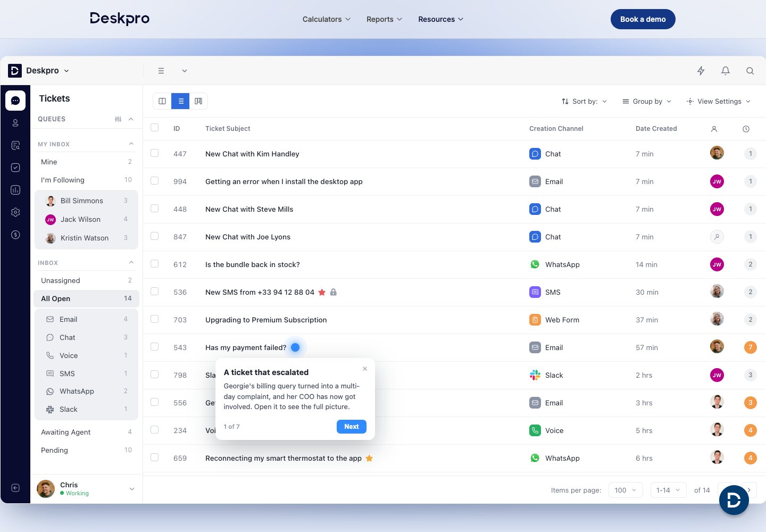The height and width of the screenshot is (532, 766).
Task: Click the Slack channel icon on ticket 798
Action: pos(535,375)
